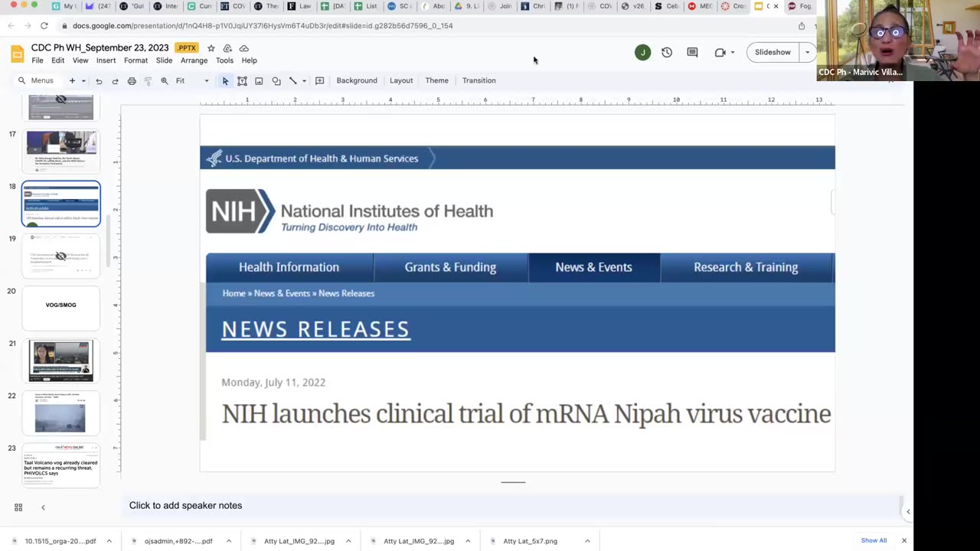Click the browser back arrow
Viewport: 980px width, 551px height.
pyautogui.click(x=11, y=25)
